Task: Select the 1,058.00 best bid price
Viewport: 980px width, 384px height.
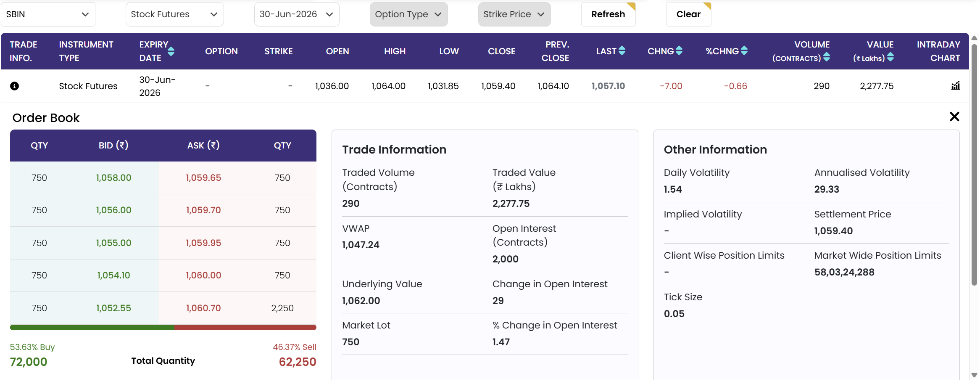Action: point(113,178)
